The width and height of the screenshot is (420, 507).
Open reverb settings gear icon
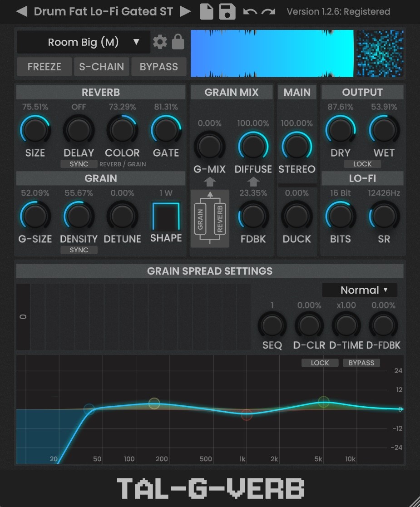click(160, 42)
